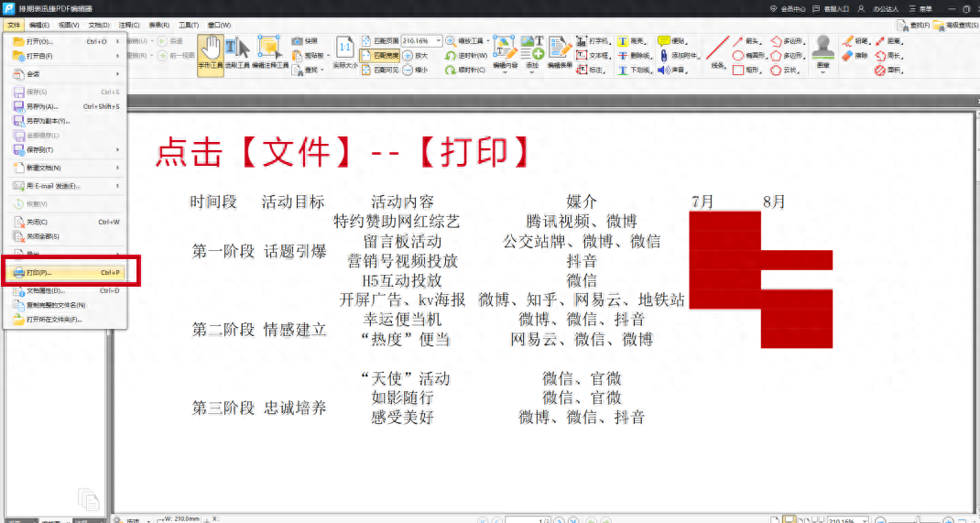The image size is (980, 523).
Task: Select the 高亮 highlight tool
Action: coord(633,40)
